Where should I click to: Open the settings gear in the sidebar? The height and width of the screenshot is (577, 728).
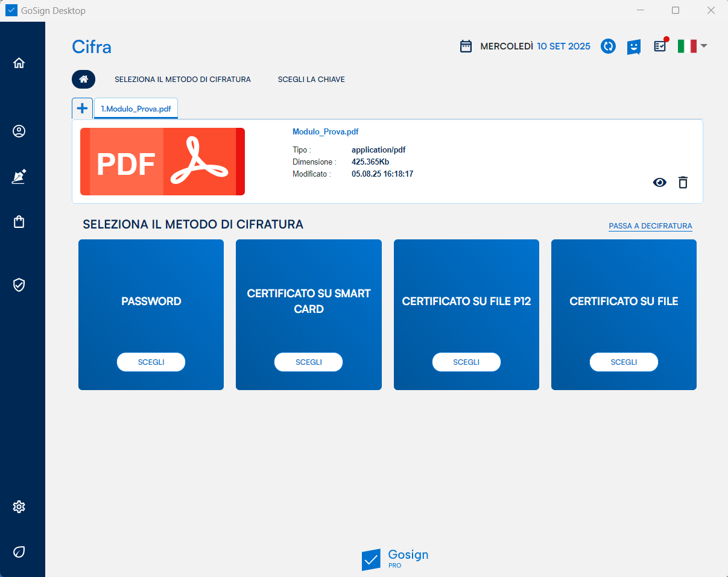(x=19, y=506)
